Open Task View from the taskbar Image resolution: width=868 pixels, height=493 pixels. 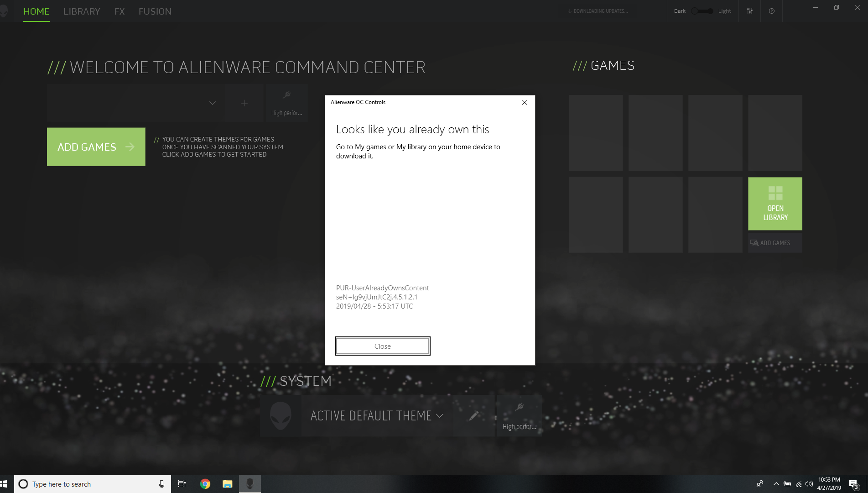[182, 484]
